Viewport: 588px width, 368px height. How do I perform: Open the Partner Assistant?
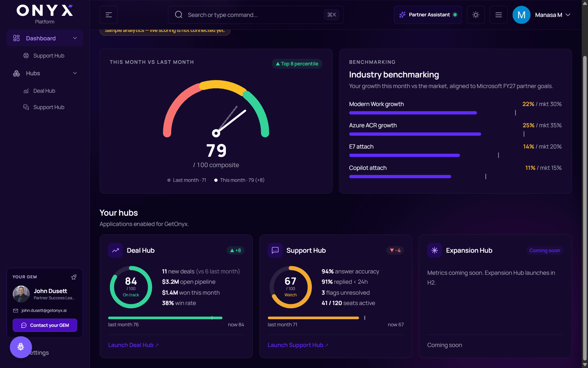click(428, 15)
